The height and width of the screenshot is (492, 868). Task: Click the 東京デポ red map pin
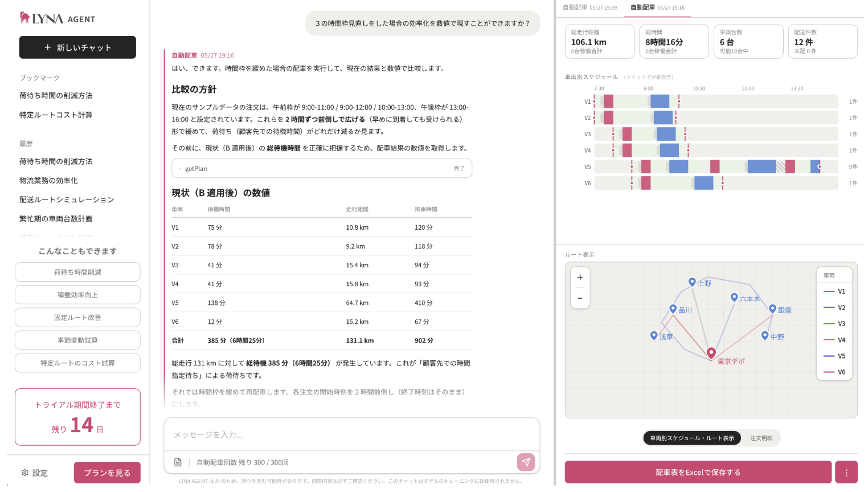click(x=711, y=353)
